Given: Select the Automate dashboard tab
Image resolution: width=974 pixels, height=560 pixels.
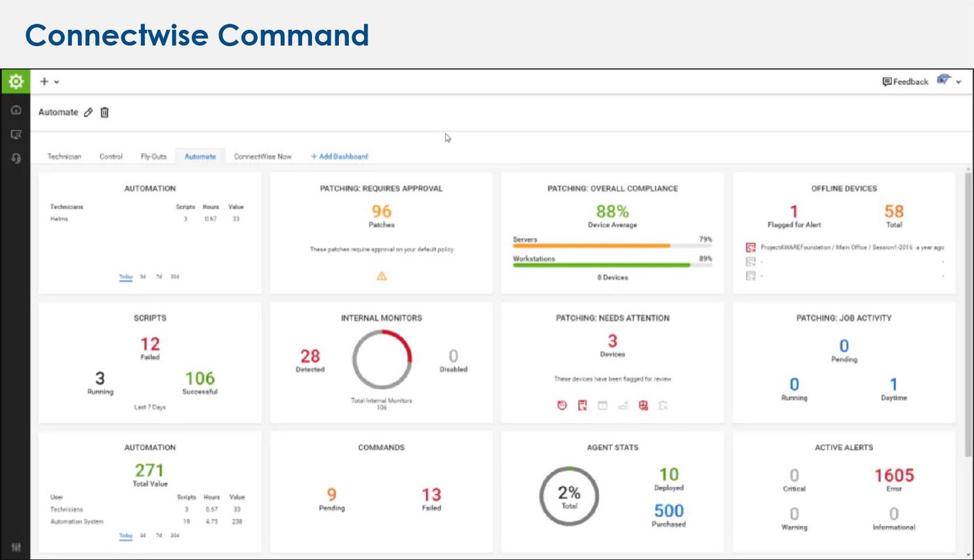Looking at the screenshot, I should [200, 157].
